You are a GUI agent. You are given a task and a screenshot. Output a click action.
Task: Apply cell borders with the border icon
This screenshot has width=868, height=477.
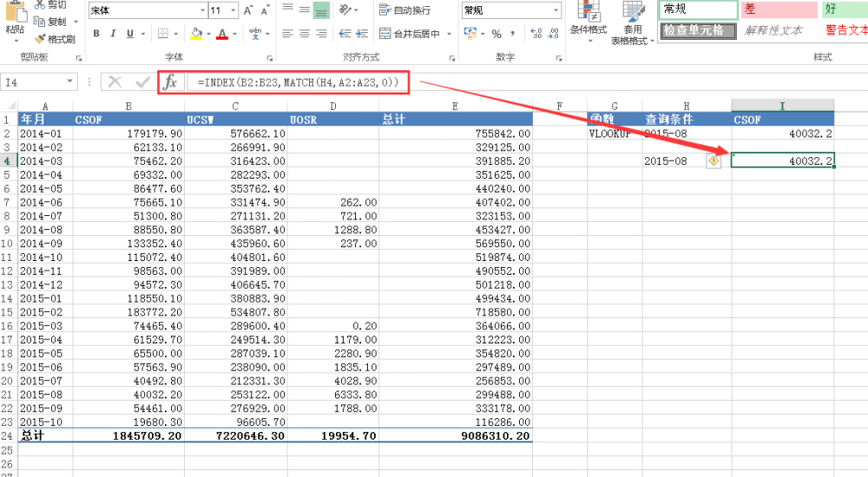pos(163,34)
